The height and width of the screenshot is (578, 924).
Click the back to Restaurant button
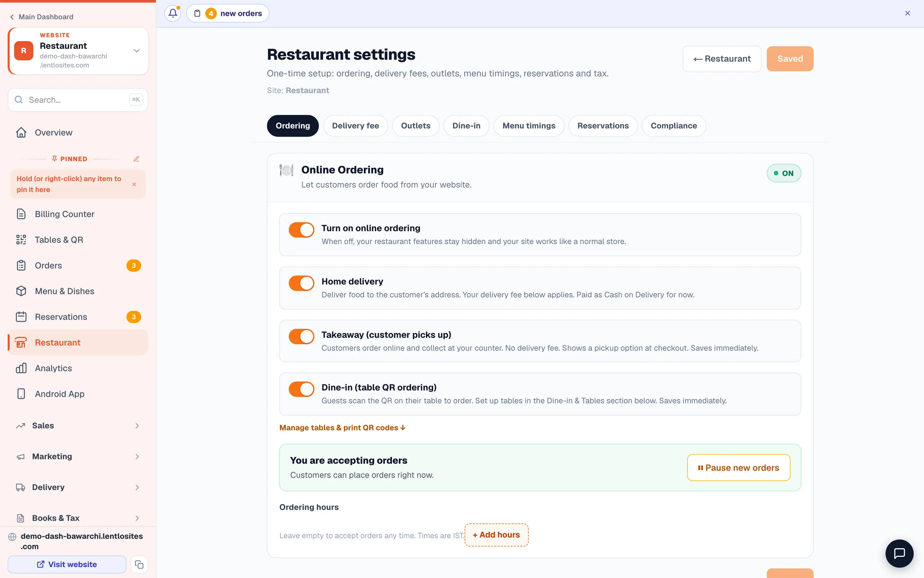tap(722, 59)
